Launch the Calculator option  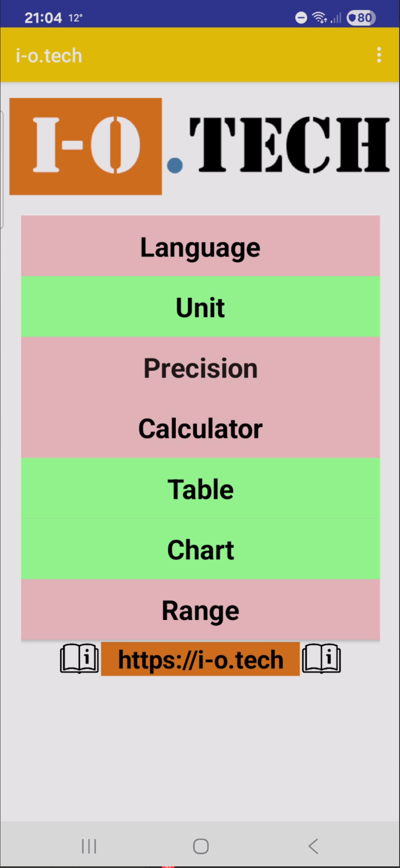click(x=200, y=428)
